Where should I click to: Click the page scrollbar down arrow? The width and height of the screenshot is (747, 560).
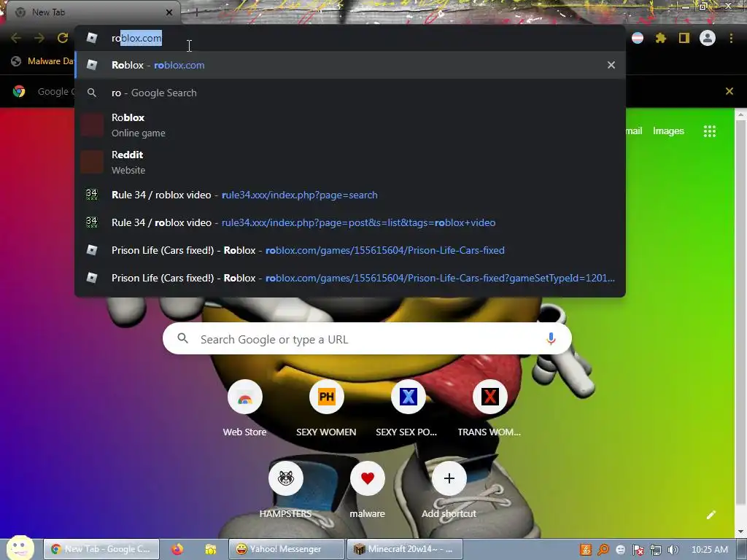pyautogui.click(x=741, y=532)
